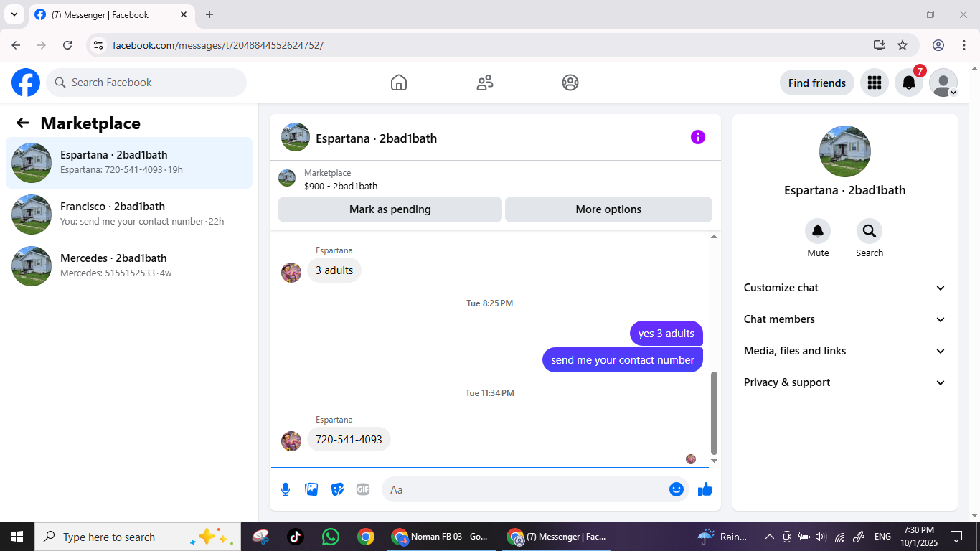Reload the page in browser toolbar
Viewport: 980px width, 551px height.
coord(67,45)
